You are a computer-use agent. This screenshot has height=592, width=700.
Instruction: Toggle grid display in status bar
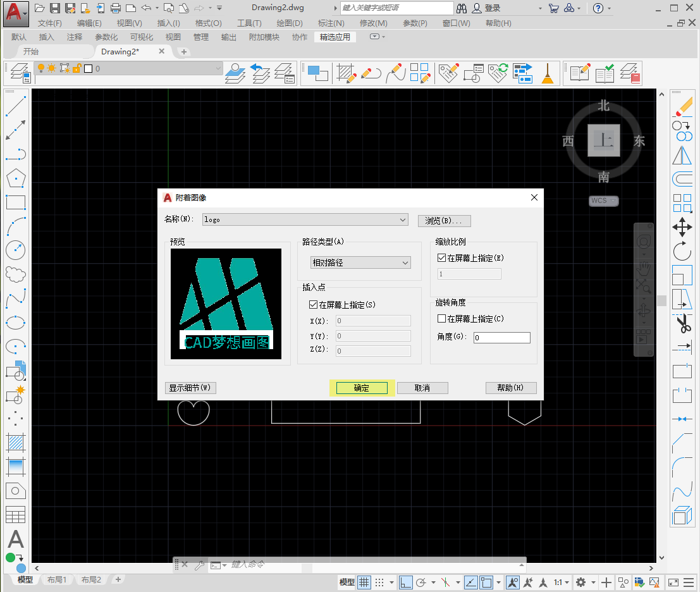[364, 582]
